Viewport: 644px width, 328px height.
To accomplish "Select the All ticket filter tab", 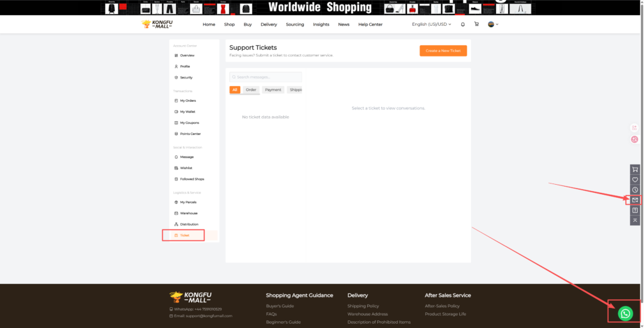I will click(x=235, y=90).
